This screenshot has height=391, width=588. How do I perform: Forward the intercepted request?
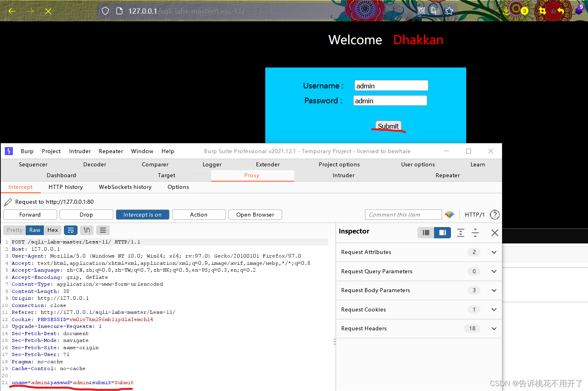tap(30, 215)
